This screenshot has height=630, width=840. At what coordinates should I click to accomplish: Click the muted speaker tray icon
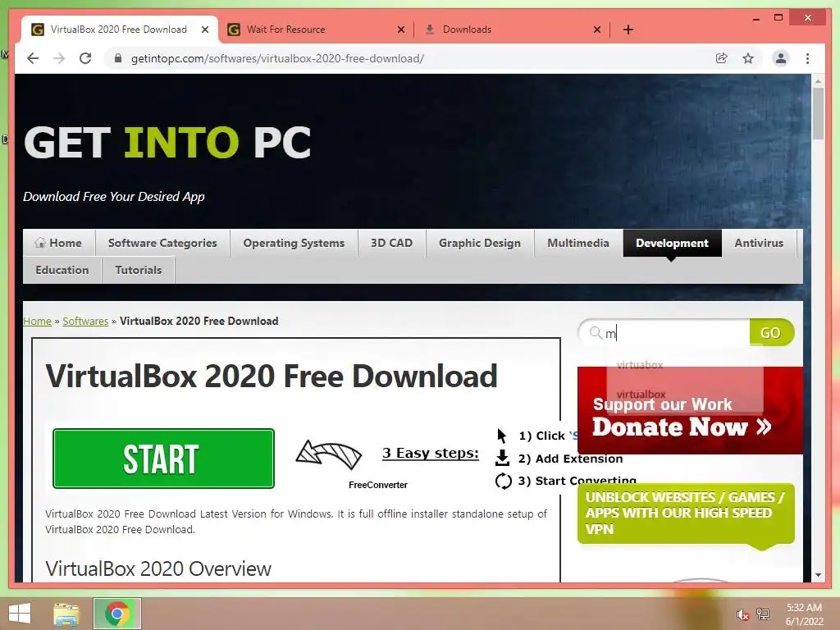742,614
